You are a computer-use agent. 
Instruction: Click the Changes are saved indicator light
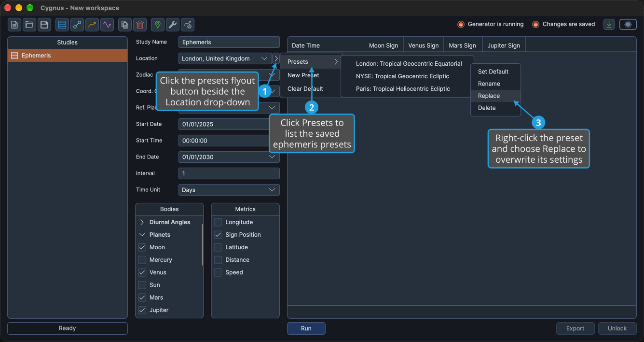[x=535, y=24]
